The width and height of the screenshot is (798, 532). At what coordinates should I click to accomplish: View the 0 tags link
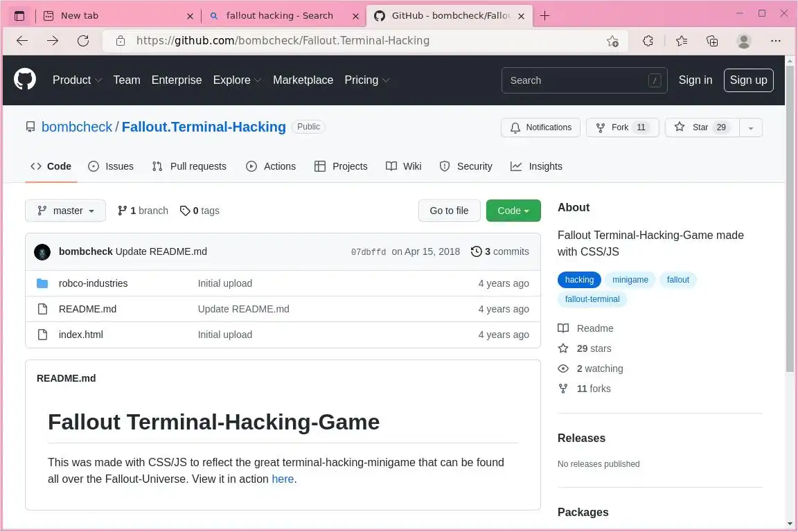[x=200, y=211]
